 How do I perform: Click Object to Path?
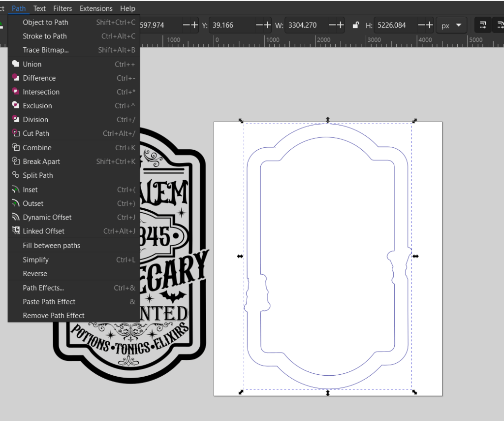[45, 22]
